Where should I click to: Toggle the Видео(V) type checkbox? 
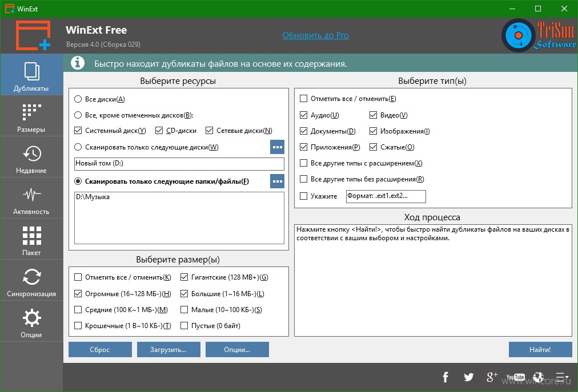click(388, 115)
